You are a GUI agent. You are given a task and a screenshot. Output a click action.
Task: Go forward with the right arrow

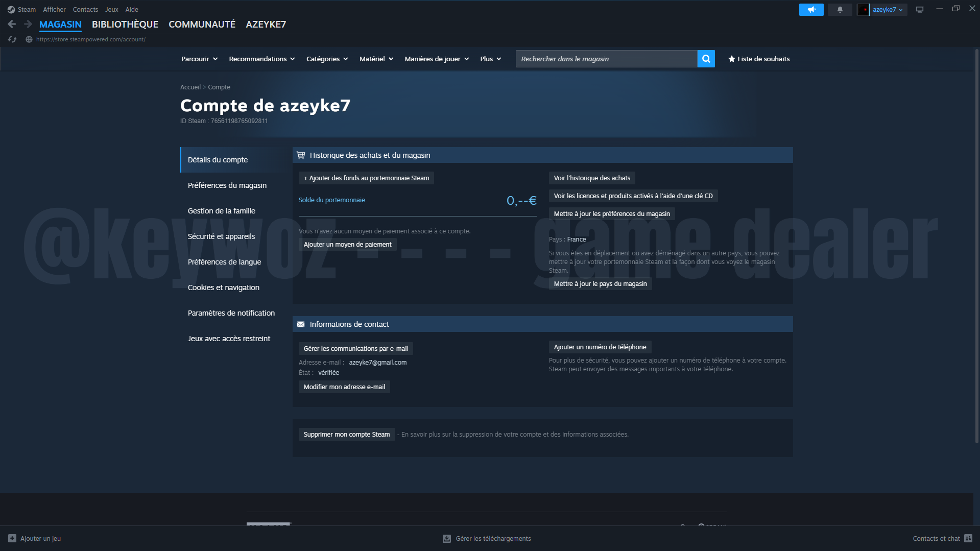pos(28,24)
